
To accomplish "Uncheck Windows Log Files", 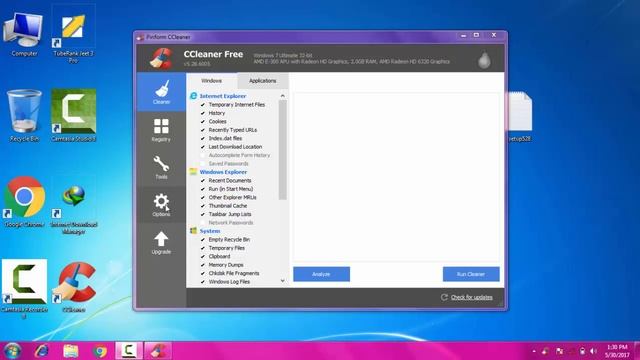I will tap(203, 282).
